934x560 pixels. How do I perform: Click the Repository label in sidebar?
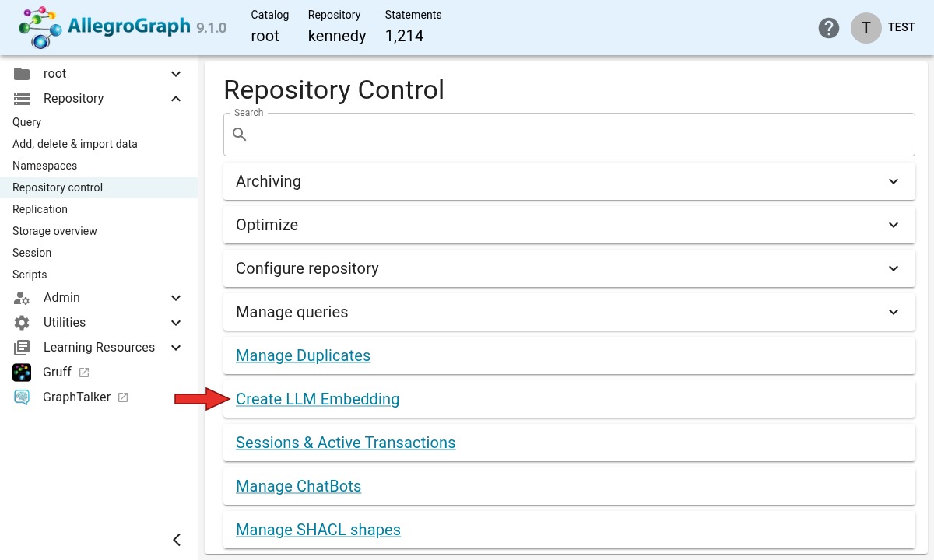(x=73, y=99)
